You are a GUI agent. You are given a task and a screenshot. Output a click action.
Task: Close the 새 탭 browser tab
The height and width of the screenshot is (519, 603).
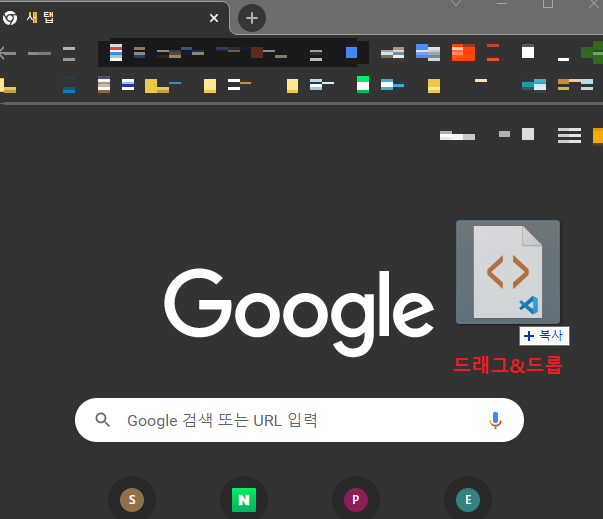(x=214, y=18)
